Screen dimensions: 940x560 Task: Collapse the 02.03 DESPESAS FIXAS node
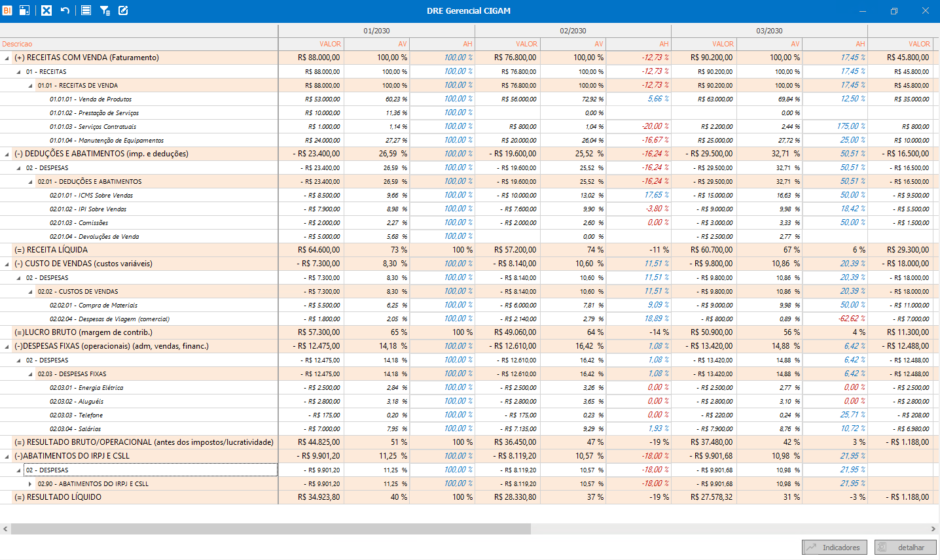pos(30,374)
